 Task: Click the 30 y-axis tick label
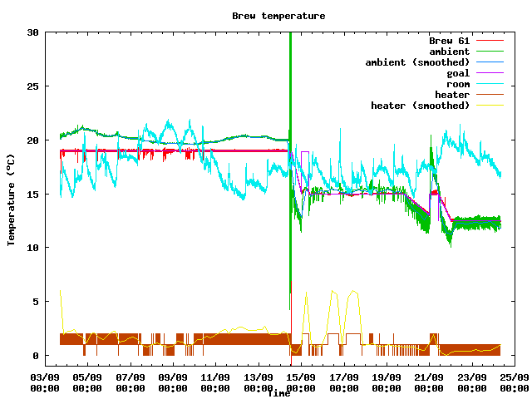pyautogui.click(x=33, y=32)
